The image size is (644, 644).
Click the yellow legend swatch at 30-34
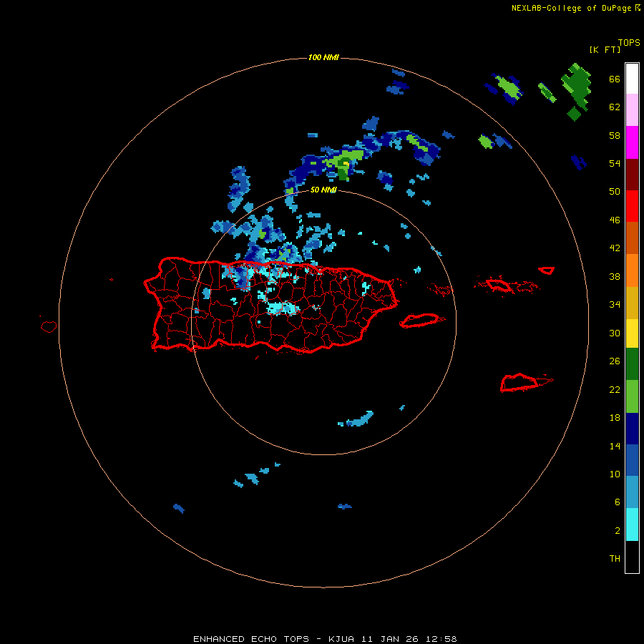(632, 333)
